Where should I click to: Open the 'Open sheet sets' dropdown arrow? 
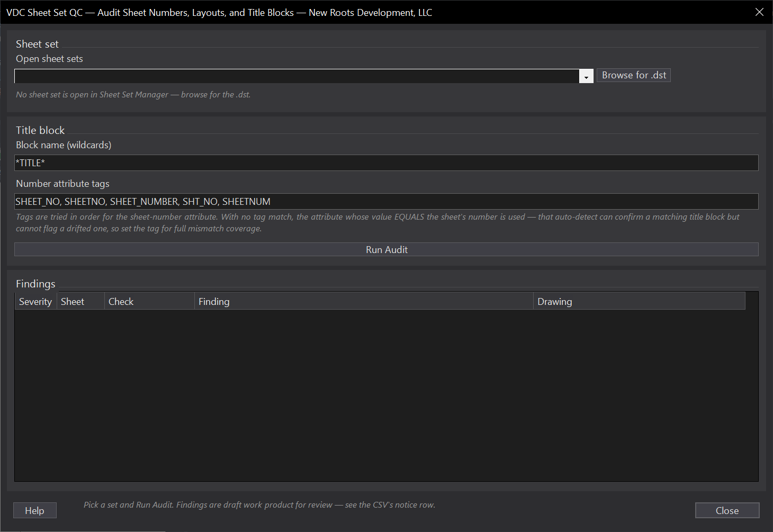(586, 76)
